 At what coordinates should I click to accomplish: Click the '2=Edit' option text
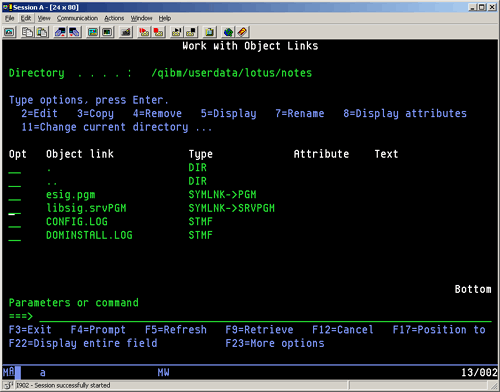point(39,113)
